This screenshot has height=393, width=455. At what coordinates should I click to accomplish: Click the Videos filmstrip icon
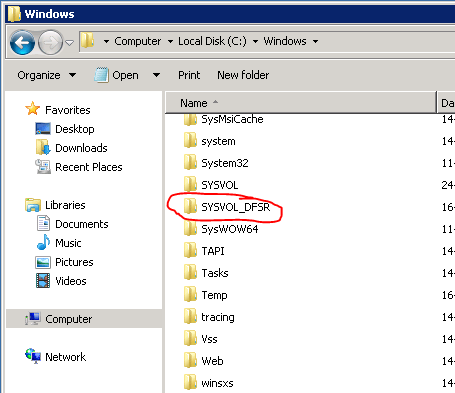(43, 280)
